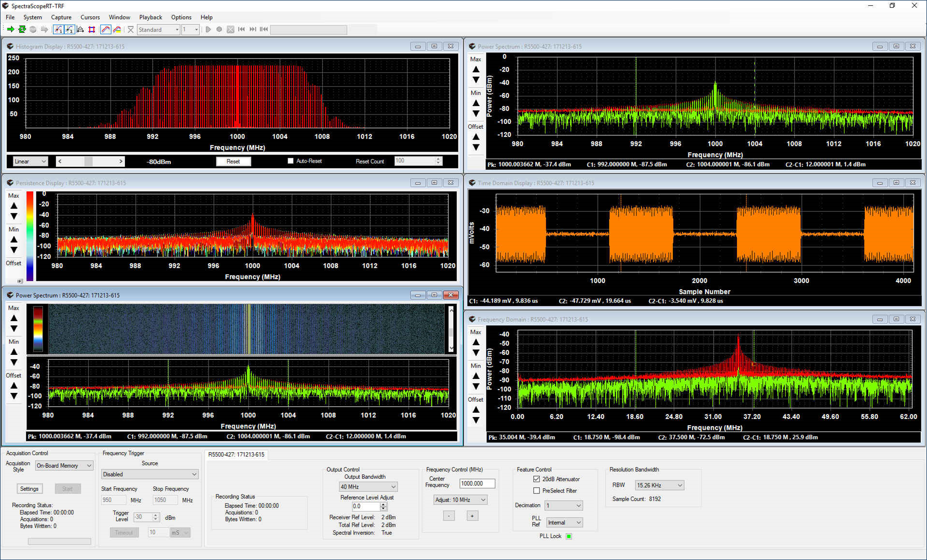Toggle the cursor 1 toolbar icon
Screen dimensions: 927x560
tap(58, 29)
